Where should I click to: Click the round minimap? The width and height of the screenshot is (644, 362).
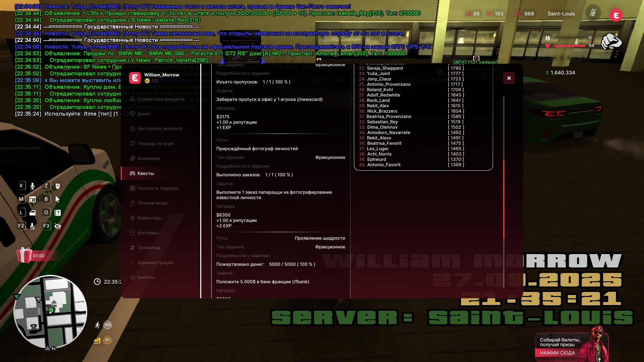[x=50, y=312]
